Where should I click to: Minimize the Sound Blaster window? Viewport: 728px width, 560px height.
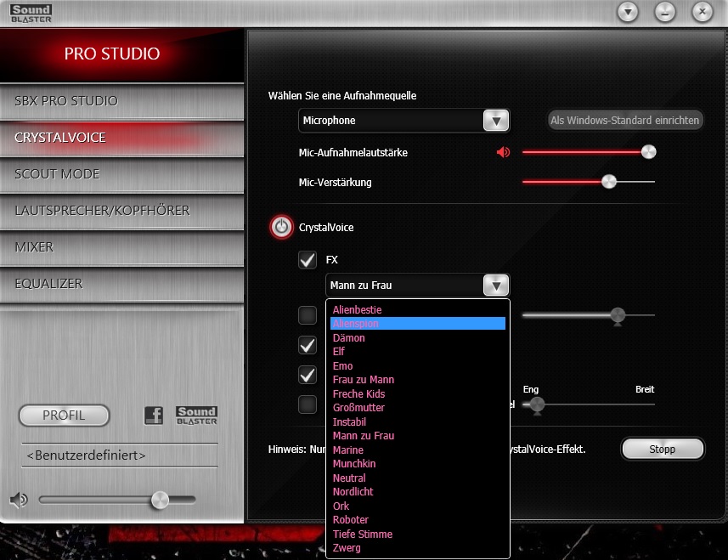pyautogui.click(x=665, y=12)
